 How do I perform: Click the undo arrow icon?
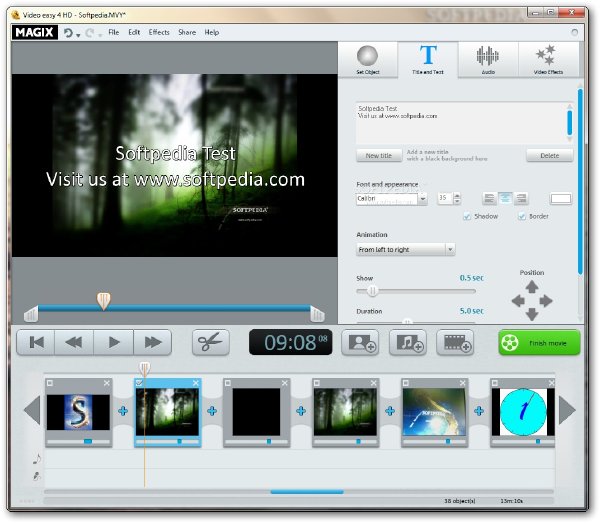[x=68, y=33]
